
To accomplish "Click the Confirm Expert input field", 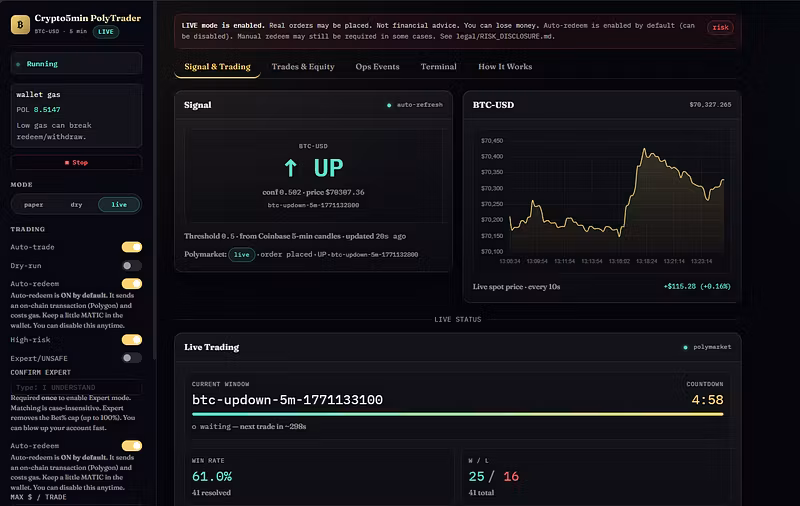I will coord(76,387).
